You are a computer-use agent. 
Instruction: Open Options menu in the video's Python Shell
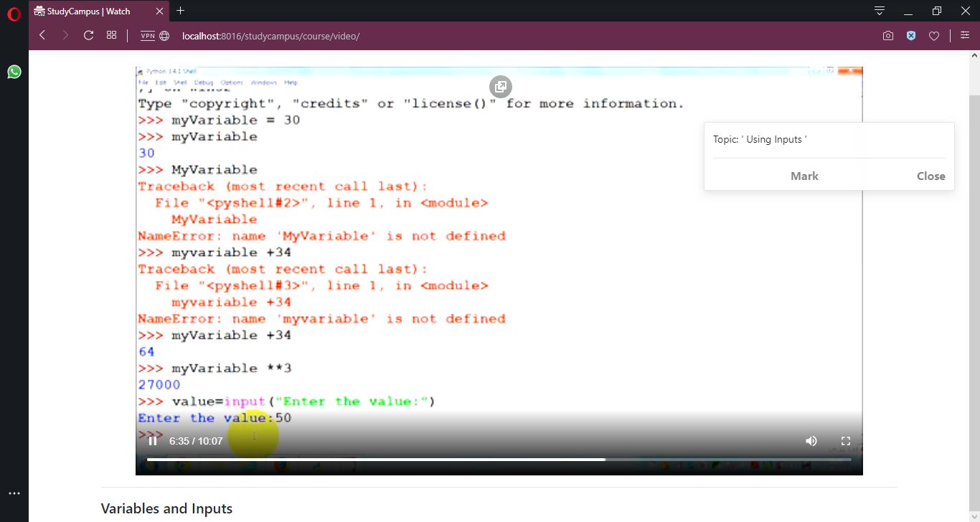(x=232, y=82)
